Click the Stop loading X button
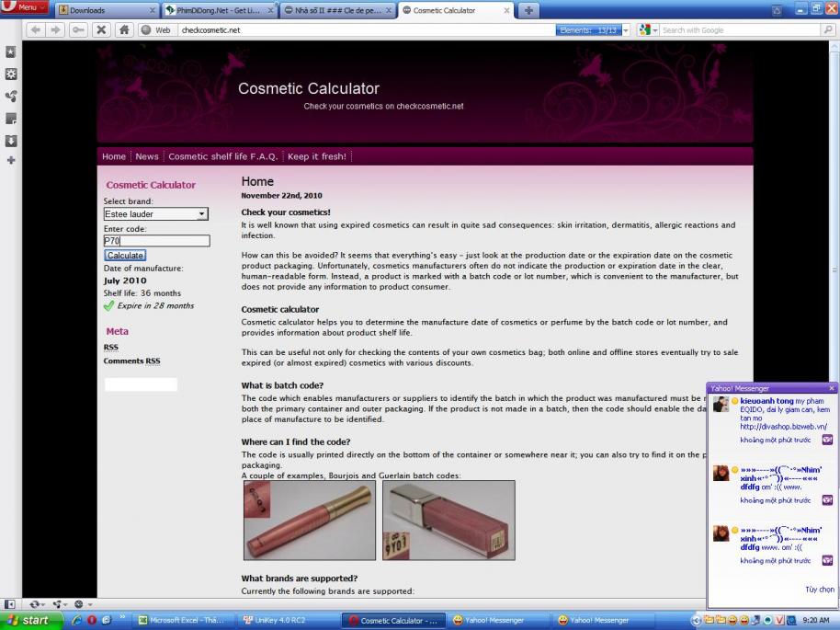840x630 pixels. click(x=102, y=29)
